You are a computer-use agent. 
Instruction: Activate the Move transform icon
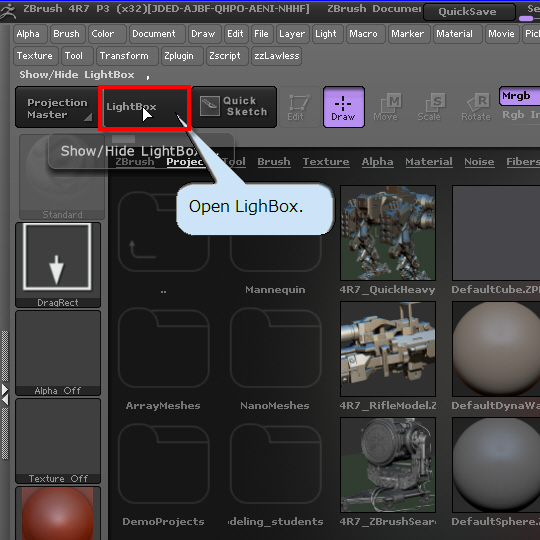tap(386, 107)
